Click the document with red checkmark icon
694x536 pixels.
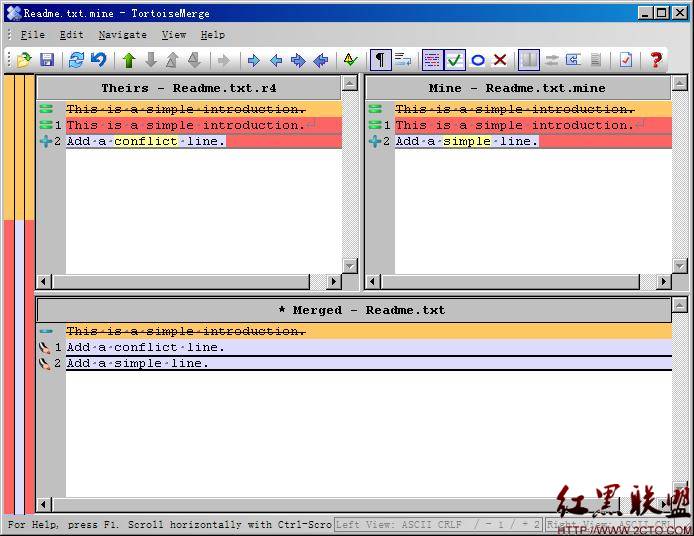[625, 60]
